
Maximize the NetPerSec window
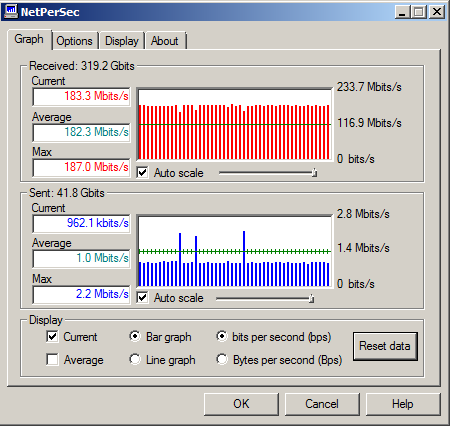pyautogui.click(x=419, y=12)
